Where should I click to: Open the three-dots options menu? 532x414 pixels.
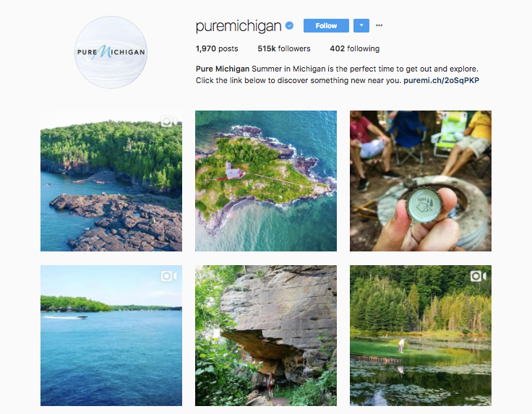[x=379, y=25]
